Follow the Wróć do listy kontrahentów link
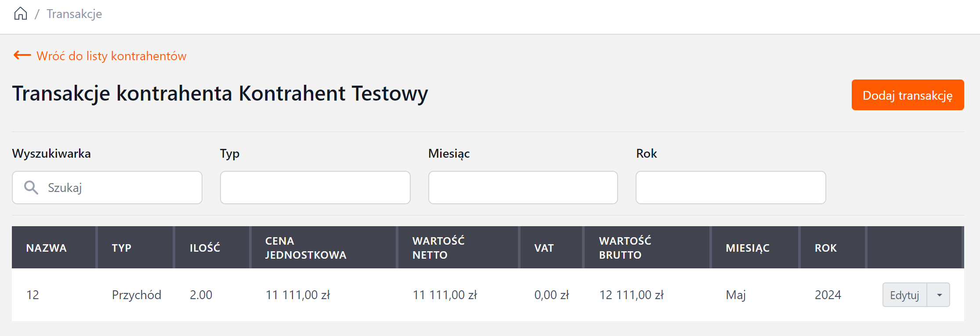This screenshot has height=336, width=980. tap(111, 56)
